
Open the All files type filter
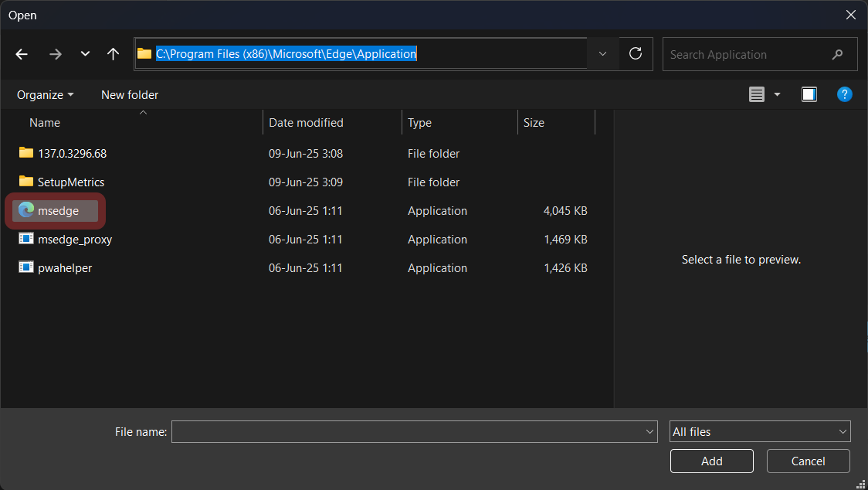point(760,432)
